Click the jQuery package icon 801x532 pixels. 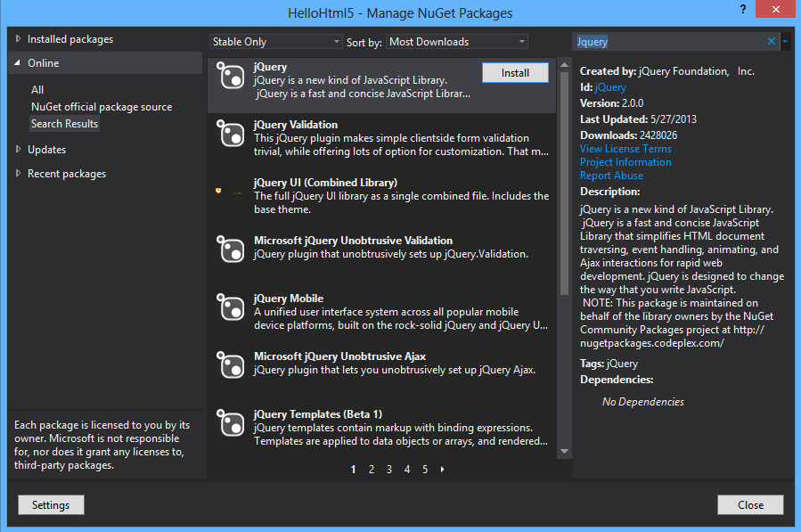(x=231, y=77)
